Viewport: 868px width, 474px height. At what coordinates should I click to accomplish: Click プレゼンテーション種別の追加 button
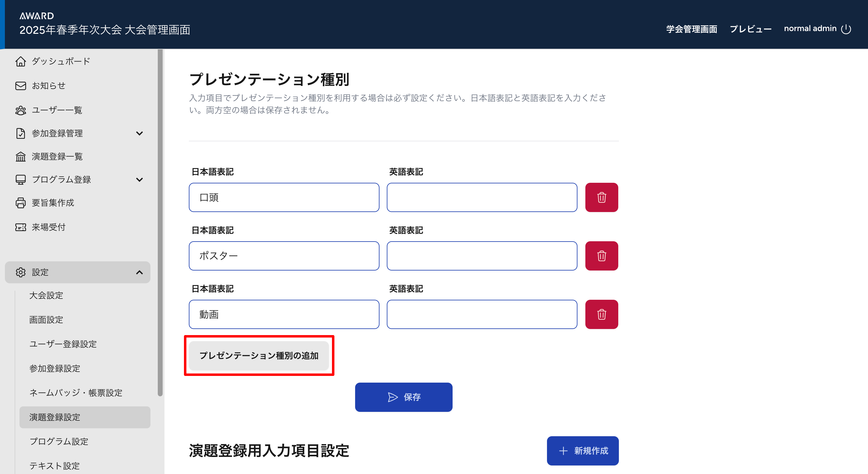pyautogui.click(x=259, y=356)
